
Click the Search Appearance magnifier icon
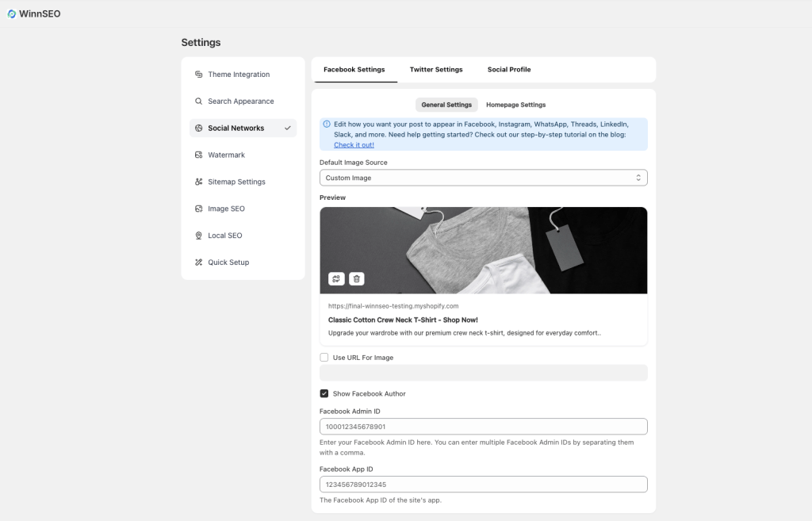(198, 101)
